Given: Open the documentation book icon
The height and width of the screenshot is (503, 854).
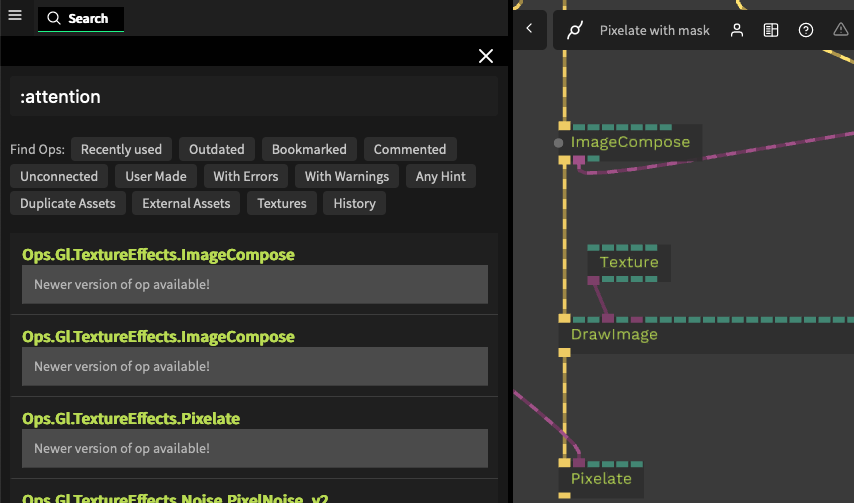Looking at the screenshot, I should (x=771, y=30).
